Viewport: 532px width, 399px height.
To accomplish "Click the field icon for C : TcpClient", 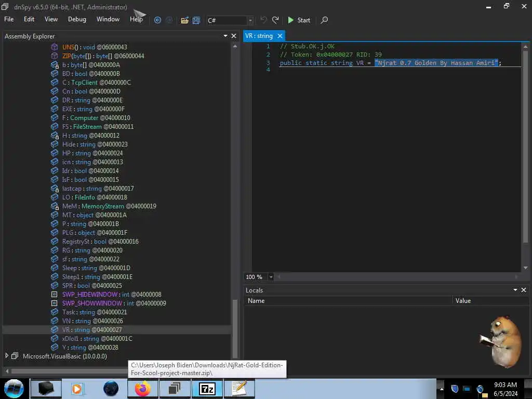I will (54, 83).
